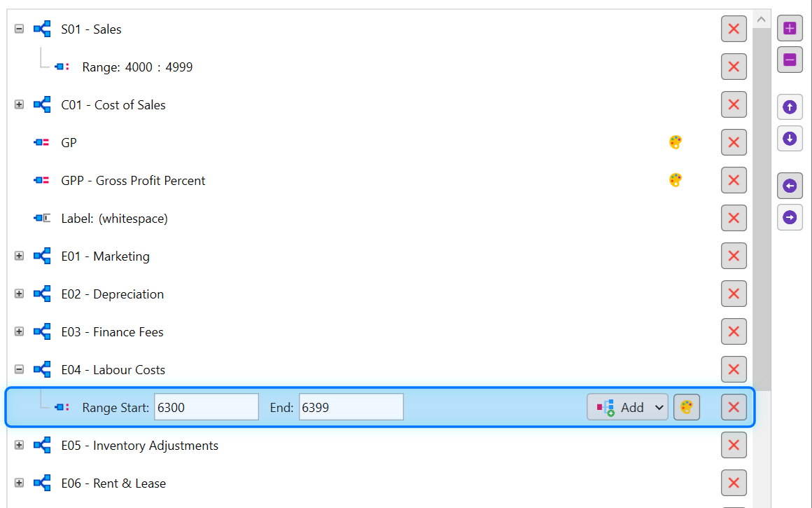Delete the GP row
Screen dimensions: 812x508
pos(734,142)
